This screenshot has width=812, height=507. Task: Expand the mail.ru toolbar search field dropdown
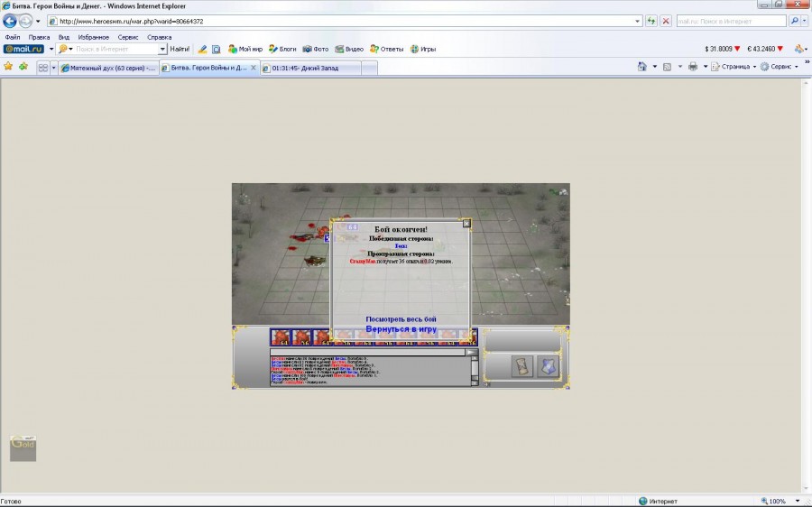162,49
